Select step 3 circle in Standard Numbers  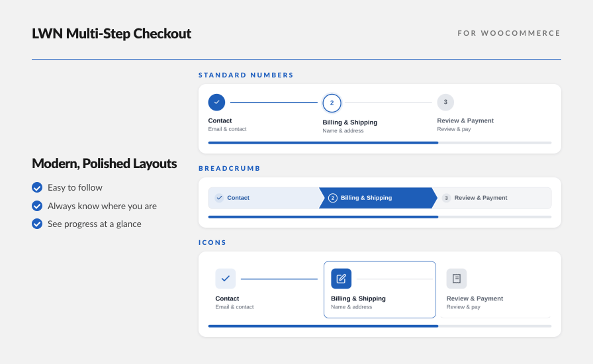click(445, 102)
